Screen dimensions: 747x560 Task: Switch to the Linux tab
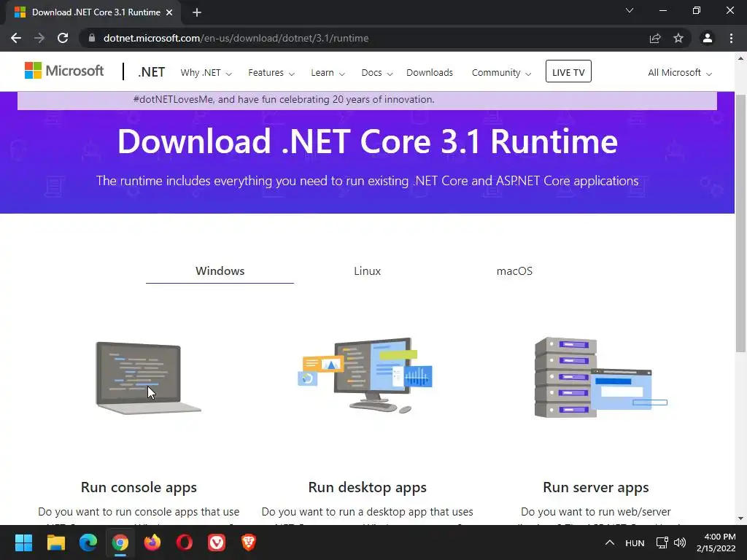point(368,271)
